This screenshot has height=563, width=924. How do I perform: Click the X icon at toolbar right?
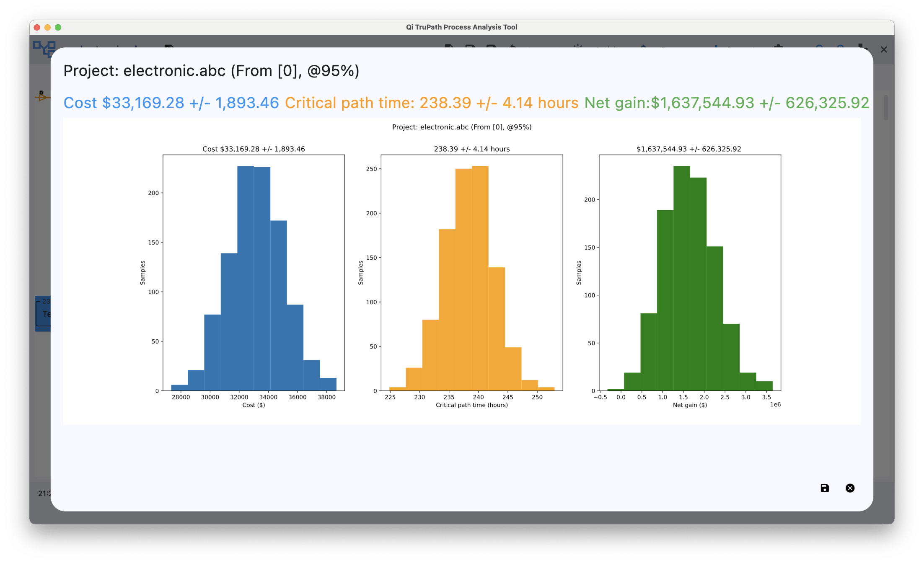click(884, 50)
